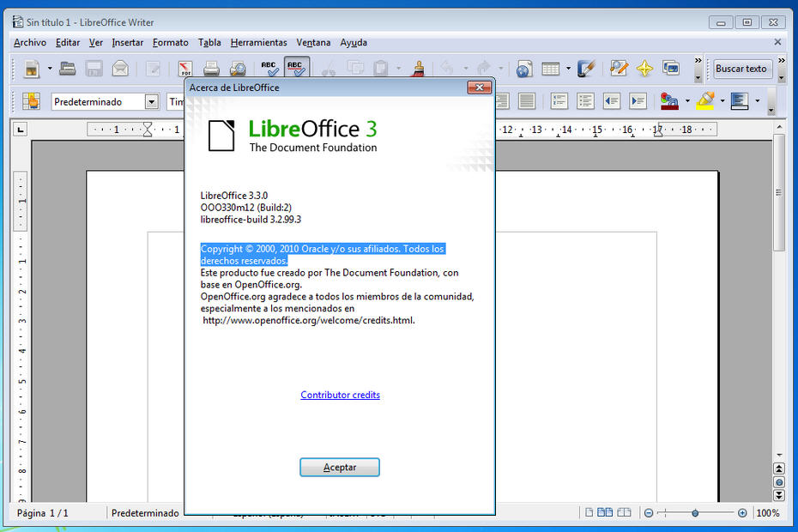Click the Open file icon
This screenshot has height=532, width=798.
coord(67,69)
